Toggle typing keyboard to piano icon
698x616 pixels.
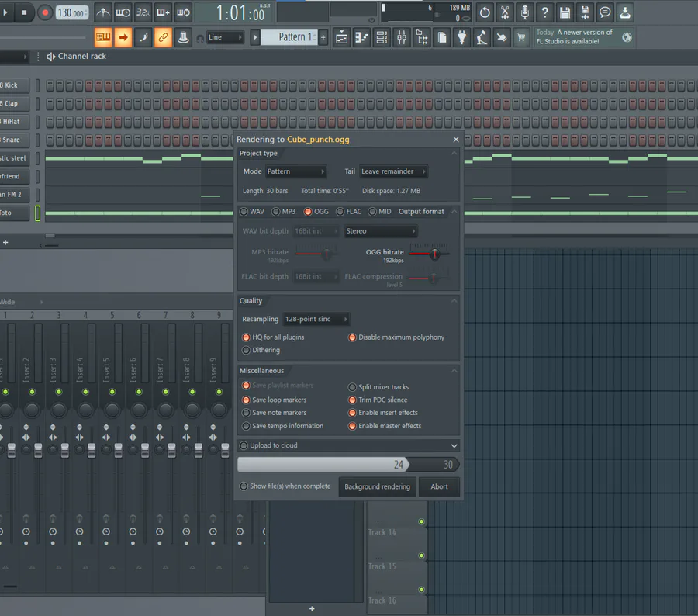pos(103,37)
